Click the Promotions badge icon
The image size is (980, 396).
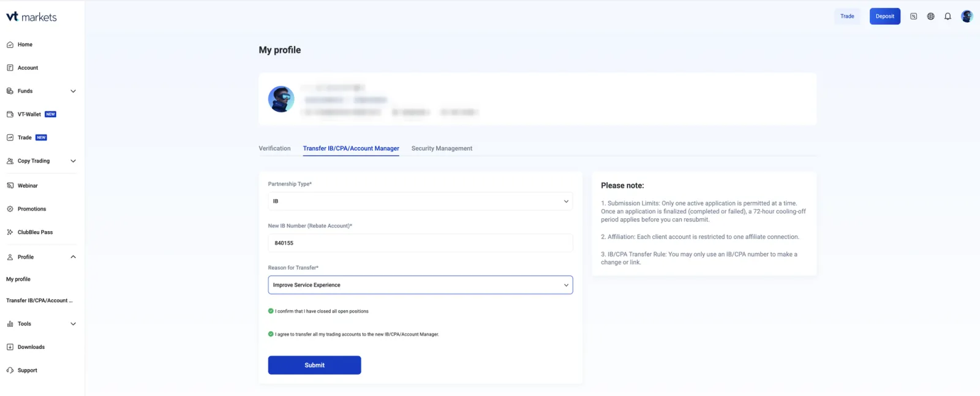point(10,209)
